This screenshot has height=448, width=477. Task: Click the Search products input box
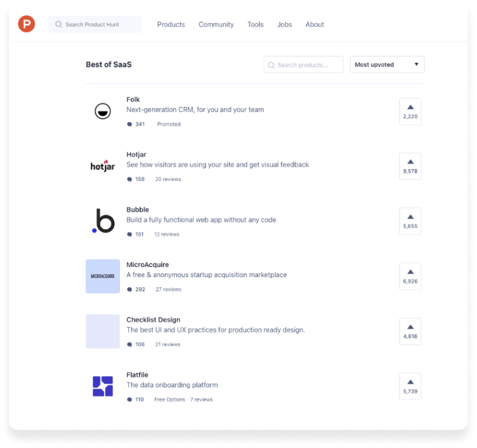pyautogui.click(x=304, y=65)
